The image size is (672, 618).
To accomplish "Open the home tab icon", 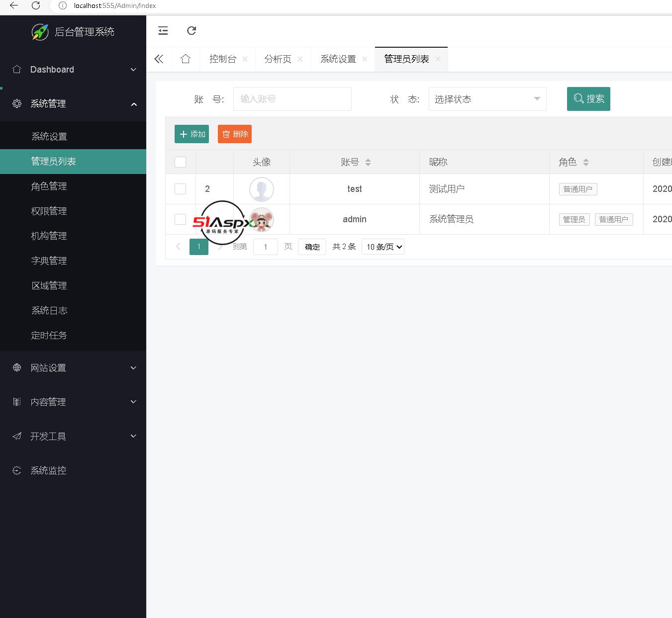I will click(x=186, y=59).
